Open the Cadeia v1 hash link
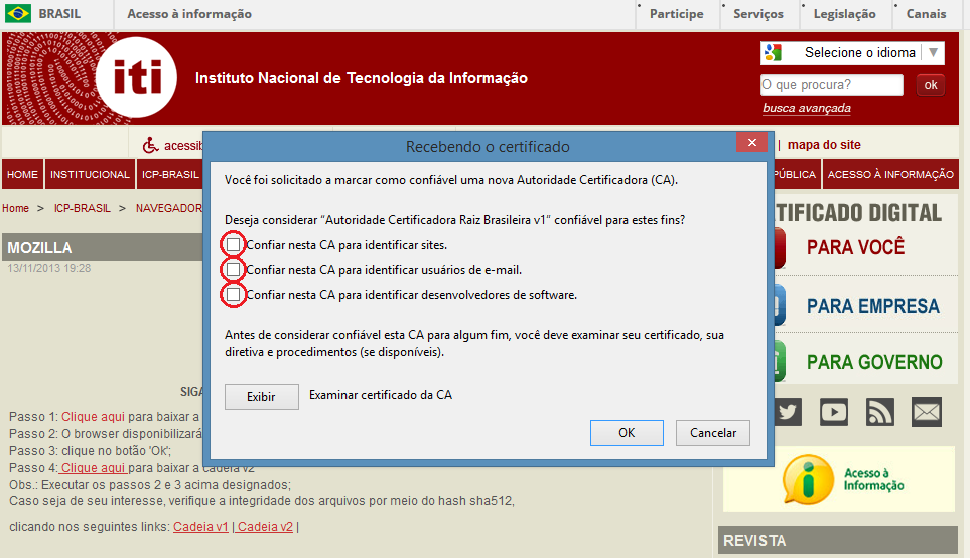This screenshot has height=560, width=970. [201, 527]
